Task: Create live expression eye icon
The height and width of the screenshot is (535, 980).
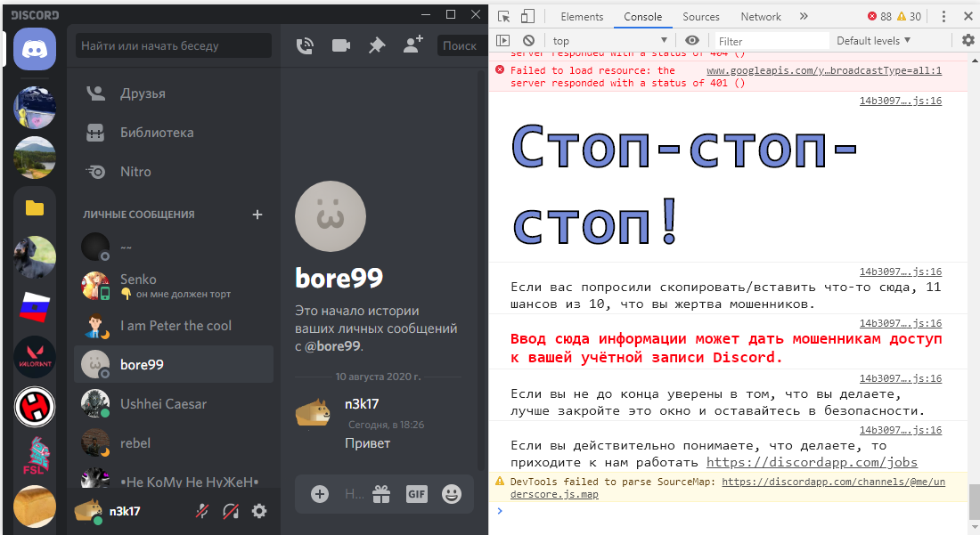Action: coord(692,41)
